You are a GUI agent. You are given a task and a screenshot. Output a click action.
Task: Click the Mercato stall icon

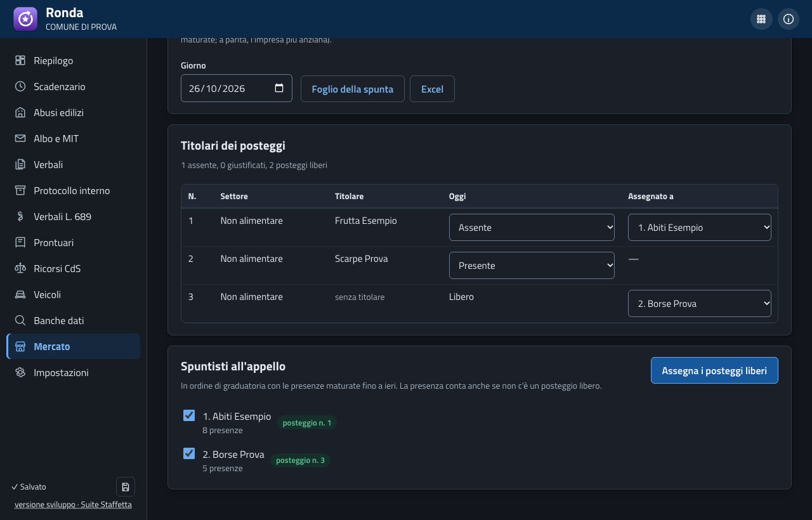(x=20, y=347)
